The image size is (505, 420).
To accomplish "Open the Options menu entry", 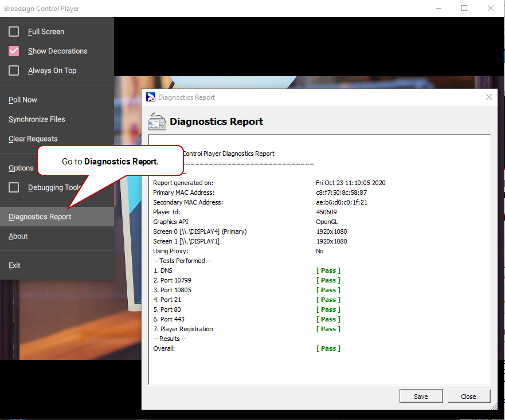I will tap(21, 168).
